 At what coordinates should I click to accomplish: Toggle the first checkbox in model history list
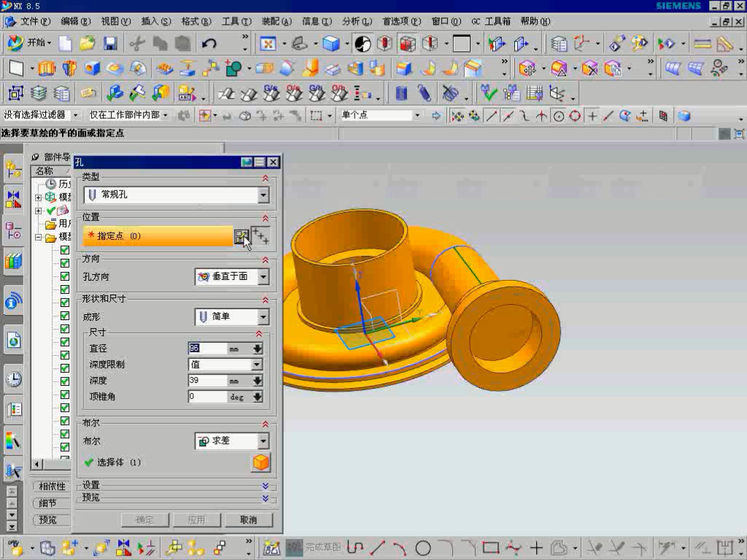coord(65,250)
